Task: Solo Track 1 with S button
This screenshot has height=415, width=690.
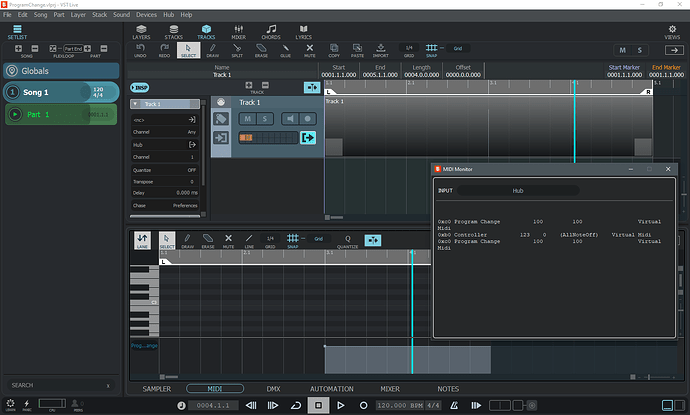Action: coord(265,119)
